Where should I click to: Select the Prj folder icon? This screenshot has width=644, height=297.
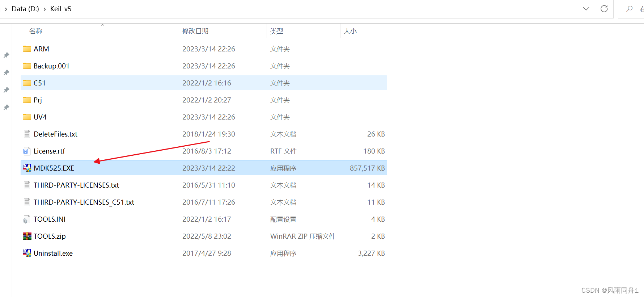[x=27, y=100]
